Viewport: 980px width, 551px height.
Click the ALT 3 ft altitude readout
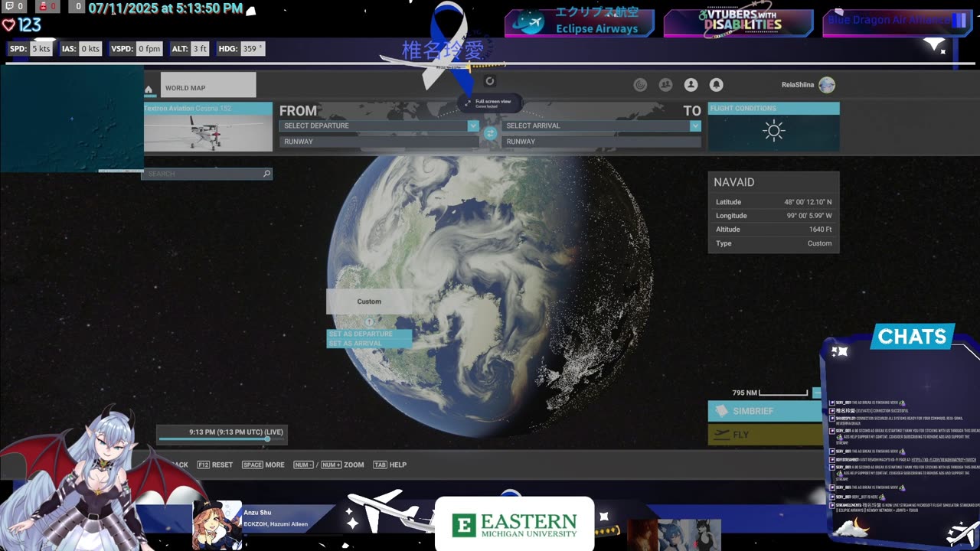[191, 49]
